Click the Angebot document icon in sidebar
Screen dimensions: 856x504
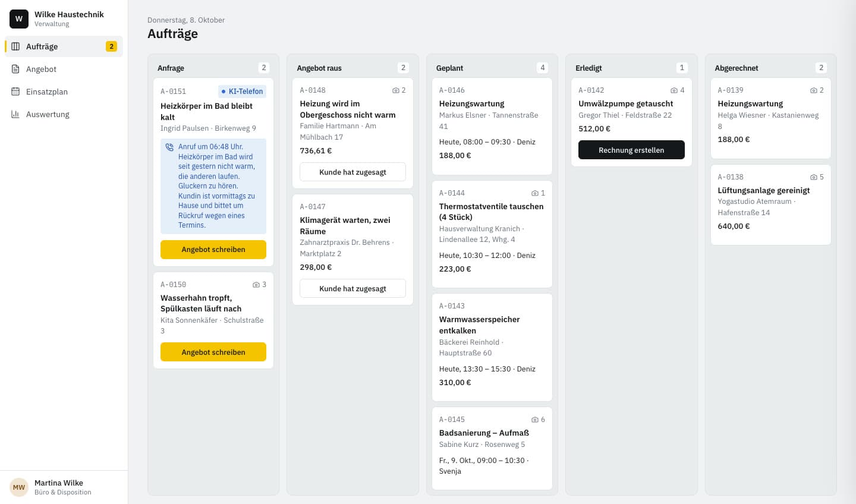coord(15,69)
